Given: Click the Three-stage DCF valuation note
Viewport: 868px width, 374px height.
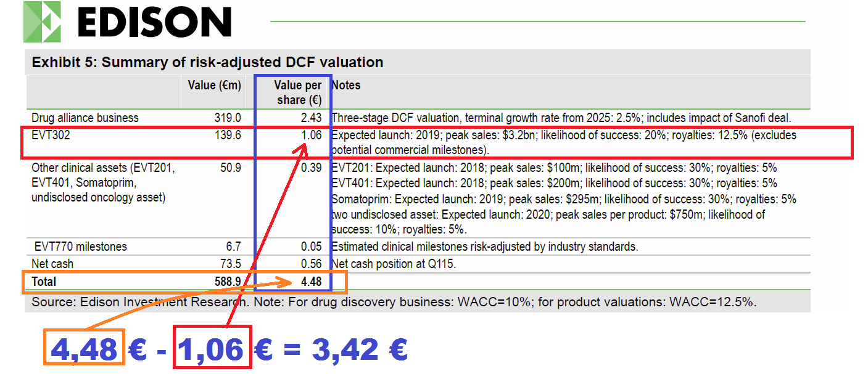Looking at the screenshot, I should tap(561, 118).
